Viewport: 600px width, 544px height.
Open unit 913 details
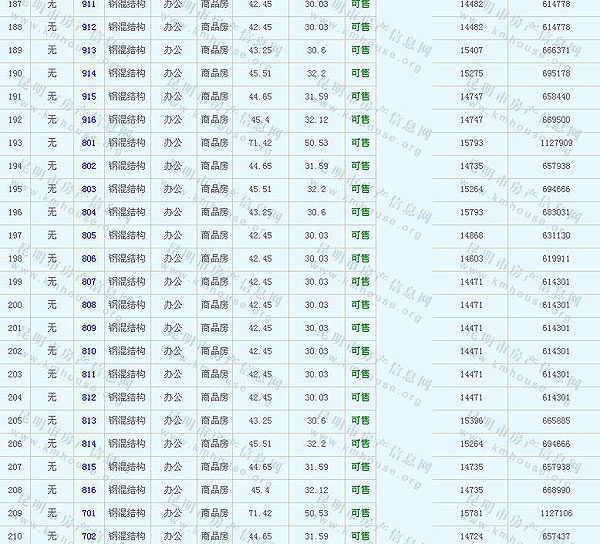tap(89, 50)
